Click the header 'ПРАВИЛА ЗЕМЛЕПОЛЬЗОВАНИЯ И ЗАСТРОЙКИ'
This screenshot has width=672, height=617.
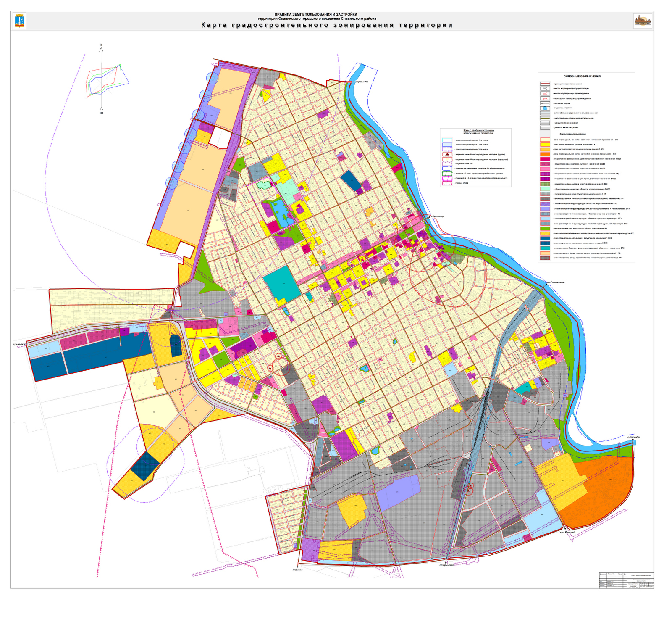tap(316, 14)
